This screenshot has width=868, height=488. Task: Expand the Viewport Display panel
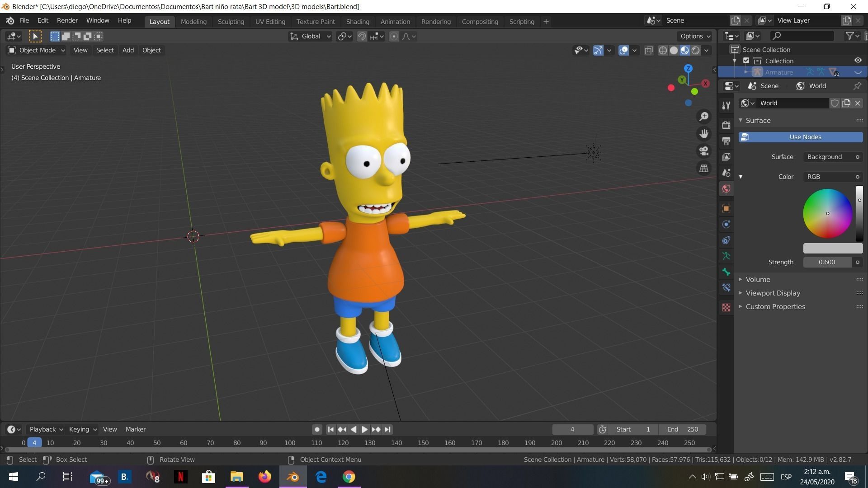[x=773, y=293]
